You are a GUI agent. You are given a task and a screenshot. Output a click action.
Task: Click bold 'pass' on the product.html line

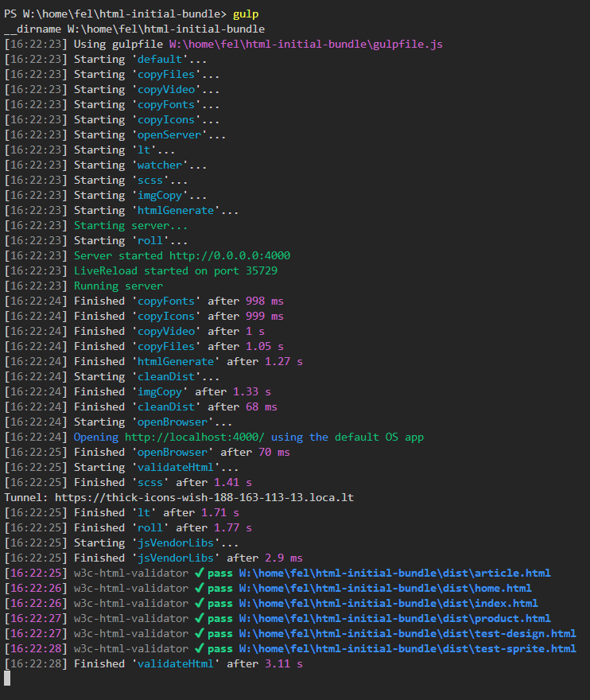pyautogui.click(x=220, y=619)
